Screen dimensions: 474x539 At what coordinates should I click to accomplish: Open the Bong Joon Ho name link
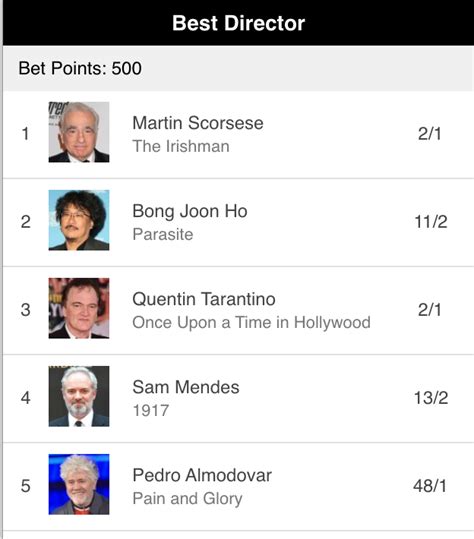[190, 211]
